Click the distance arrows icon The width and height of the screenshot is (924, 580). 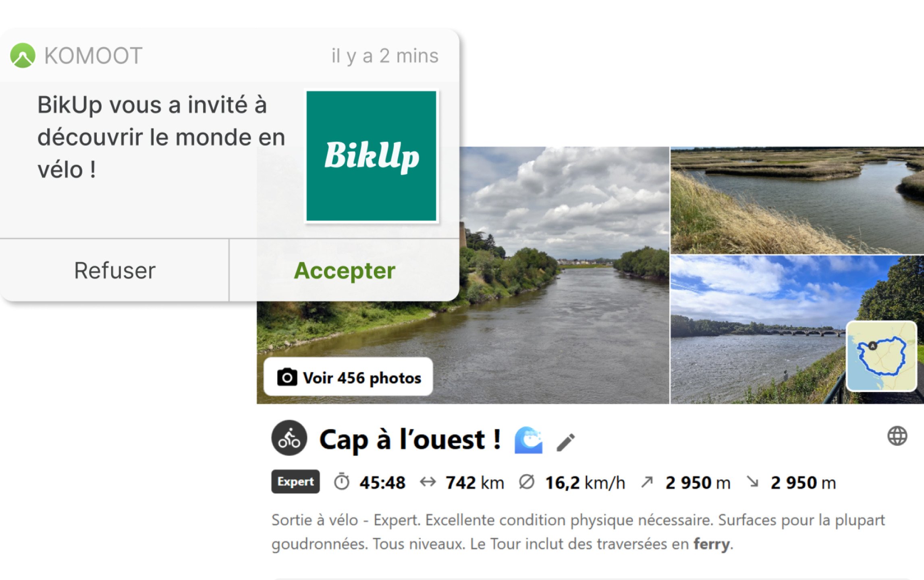click(428, 482)
